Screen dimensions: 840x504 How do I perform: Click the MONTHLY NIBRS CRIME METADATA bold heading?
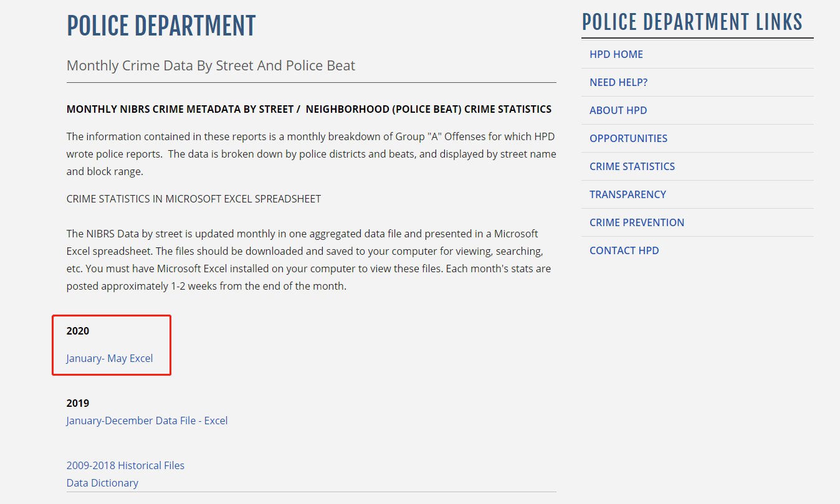pyautogui.click(x=308, y=109)
